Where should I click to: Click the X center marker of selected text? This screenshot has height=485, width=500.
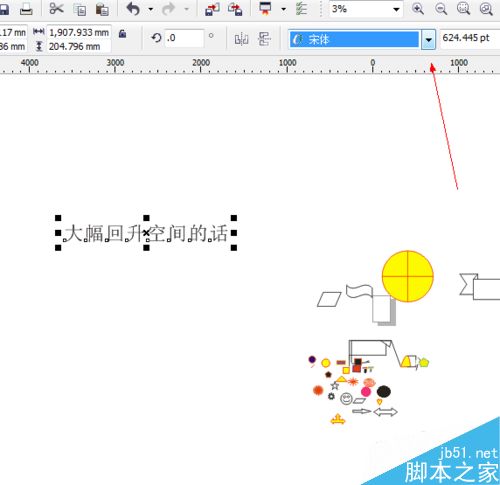tap(146, 233)
